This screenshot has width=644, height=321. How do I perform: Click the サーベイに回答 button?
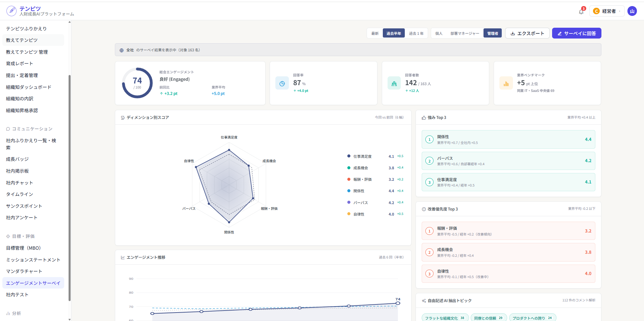(x=577, y=33)
